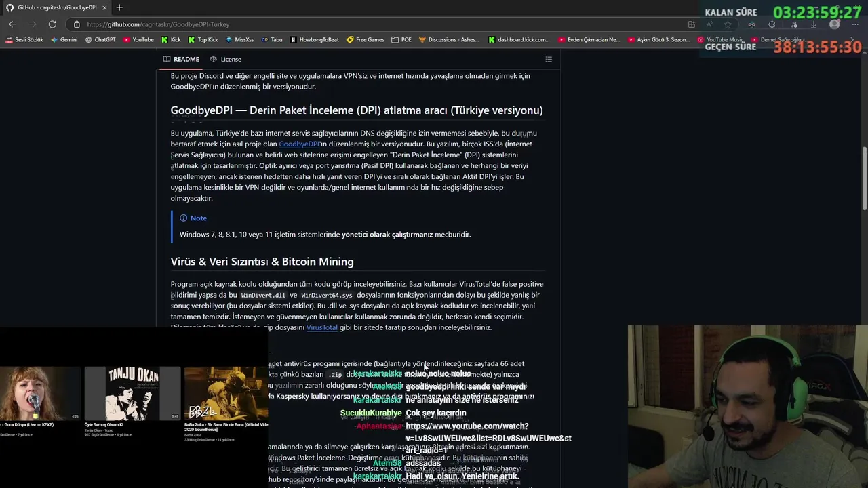Image resolution: width=868 pixels, height=488 pixels.
Task: Follow the GoodbyeDPI hyperlink in paragraph
Action: tap(299, 144)
